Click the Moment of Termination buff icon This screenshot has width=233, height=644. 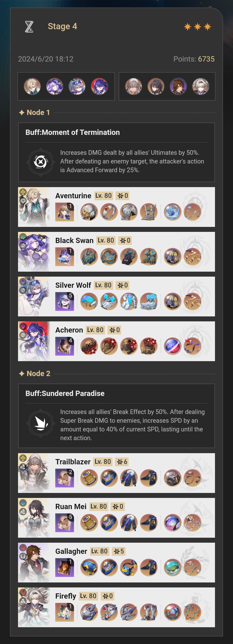[x=41, y=162]
